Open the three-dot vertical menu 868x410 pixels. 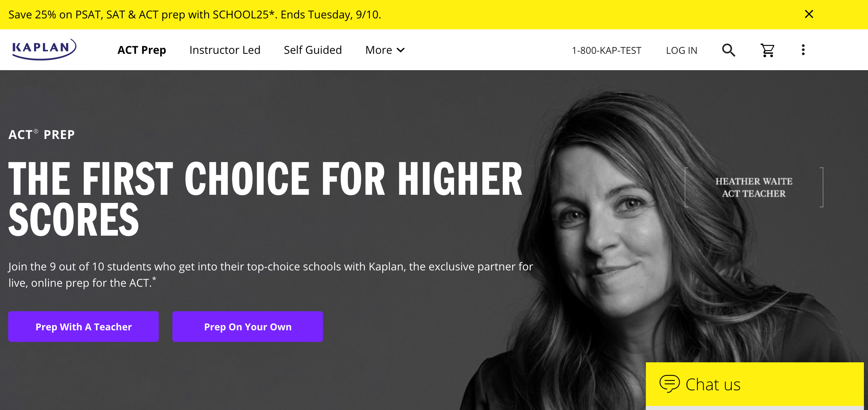click(803, 50)
